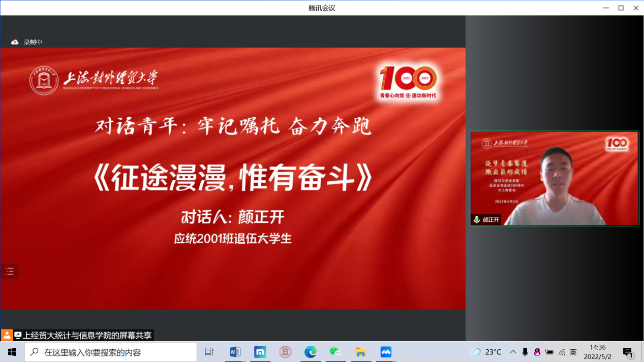Toggle the 英 input language indicator
The image size is (644, 362).
coord(573,352)
